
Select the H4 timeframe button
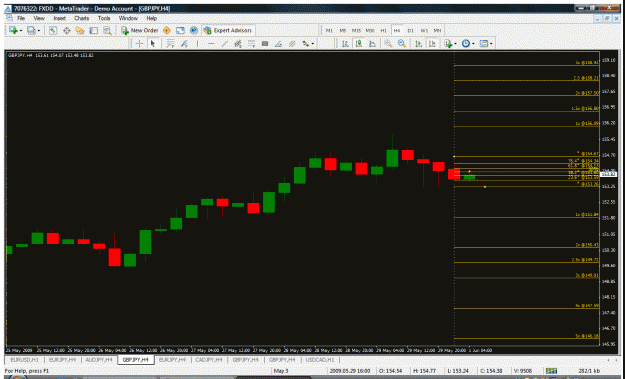coord(397,31)
